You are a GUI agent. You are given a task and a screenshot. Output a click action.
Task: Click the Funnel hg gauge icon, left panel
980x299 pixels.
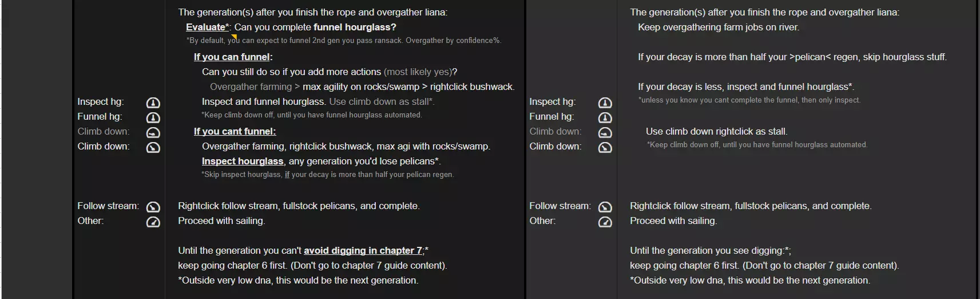coord(153,118)
